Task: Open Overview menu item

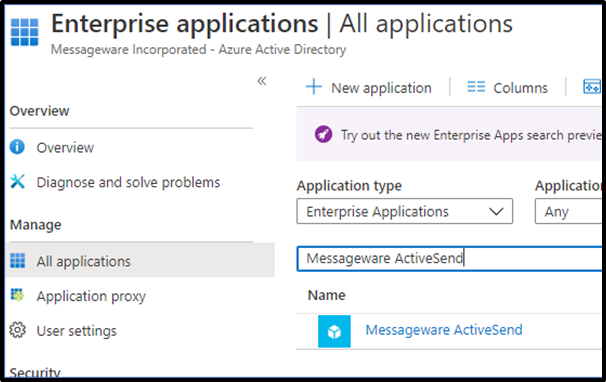Action: pyautogui.click(x=65, y=148)
